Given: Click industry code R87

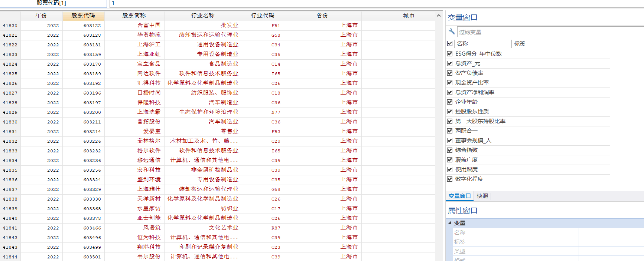Looking at the screenshot, I should [276, 228].
